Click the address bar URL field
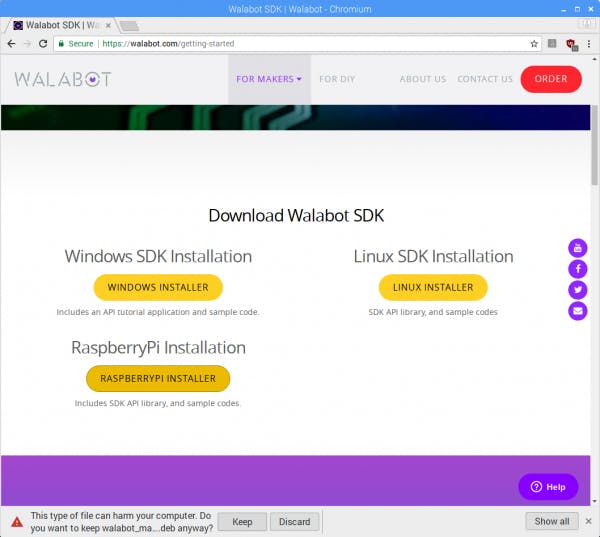This screenshot has height=537, width=600. point(297,44)
